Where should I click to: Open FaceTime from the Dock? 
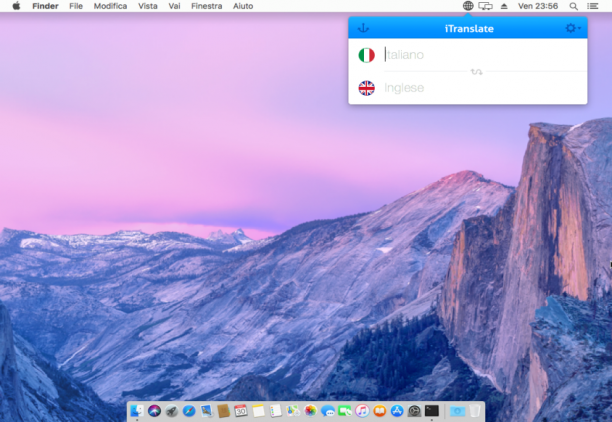(345, 411)
